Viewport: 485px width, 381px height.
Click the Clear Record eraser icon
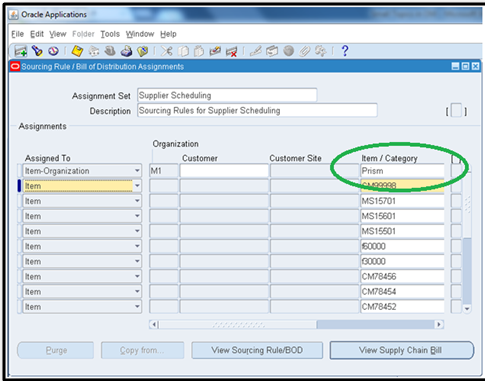click(x=215, y=51)
